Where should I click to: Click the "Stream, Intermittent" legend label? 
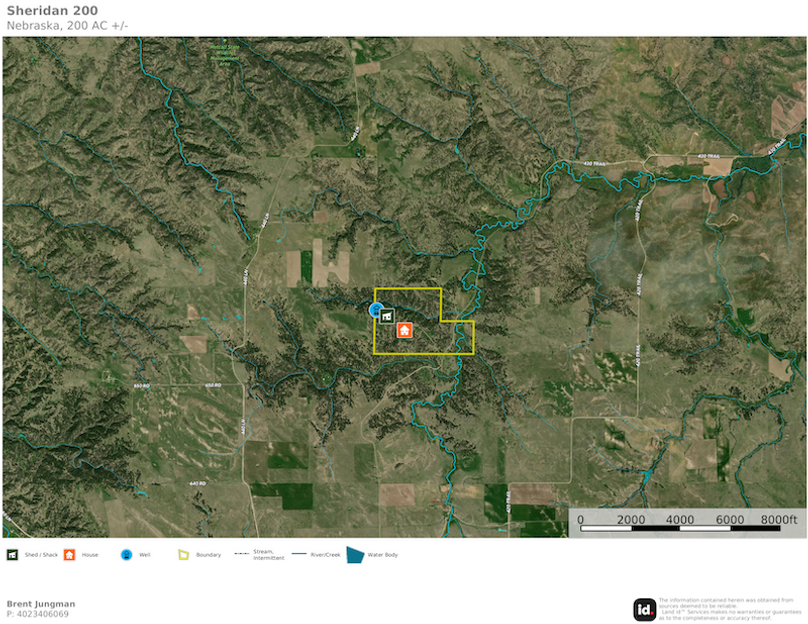pos(269,554)
